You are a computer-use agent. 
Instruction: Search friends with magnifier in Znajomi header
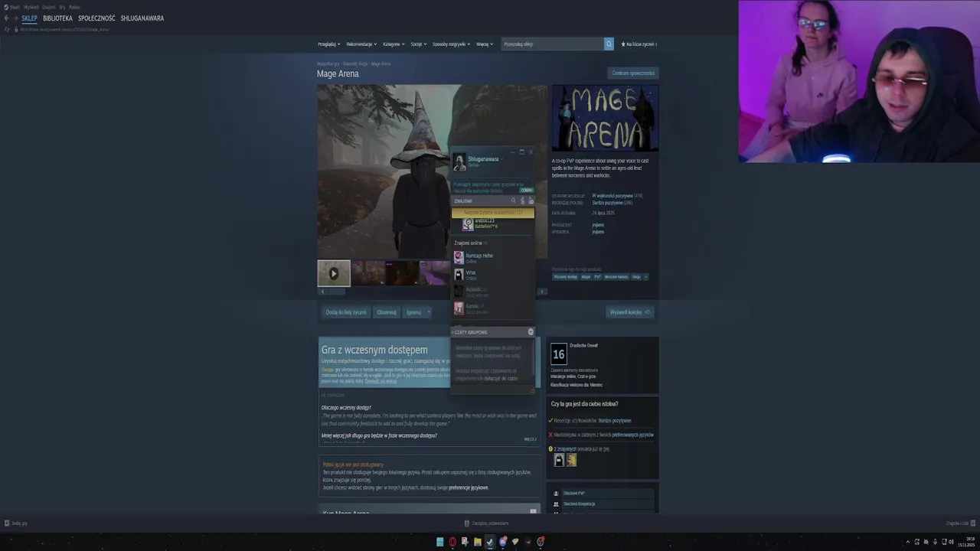click(514, 201)
